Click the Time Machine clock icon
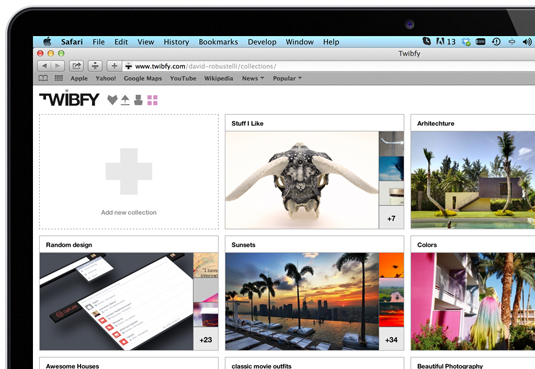535x369 pixels. [496, 42]
